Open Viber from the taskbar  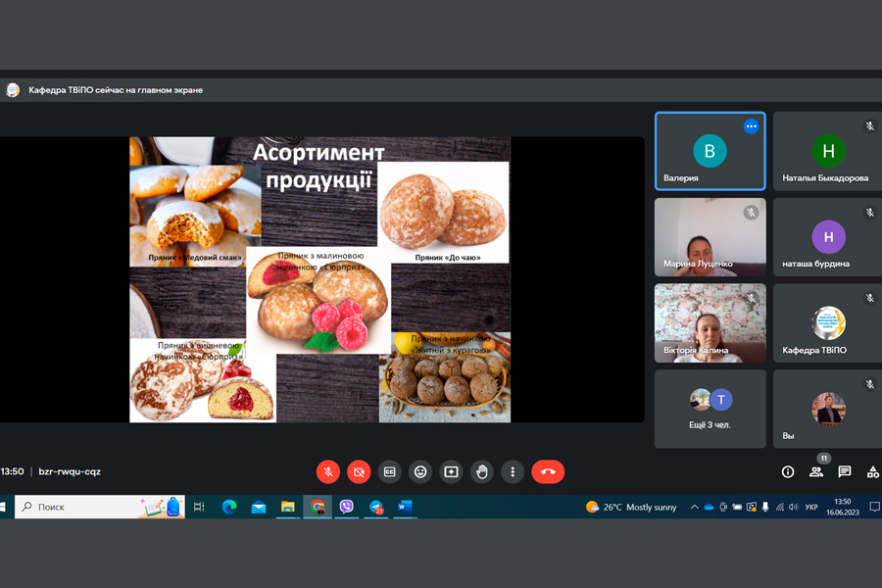coord(346,507)
